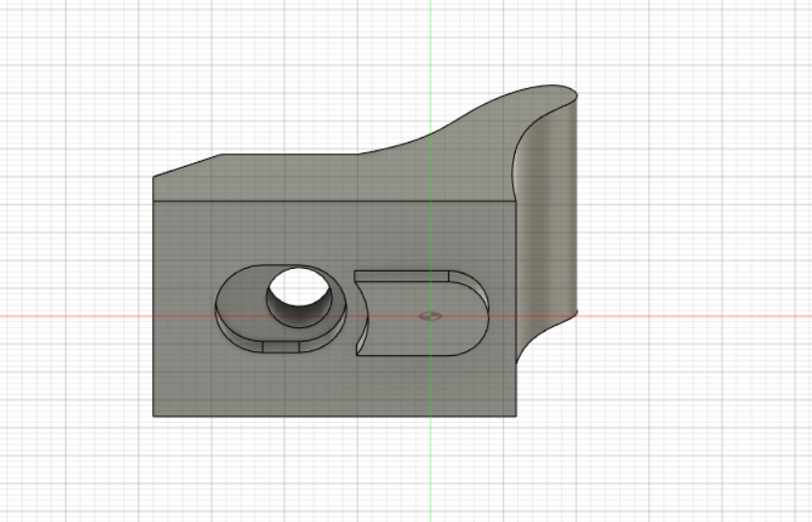Select the narrow ledge at top of slot

[402, 276]
